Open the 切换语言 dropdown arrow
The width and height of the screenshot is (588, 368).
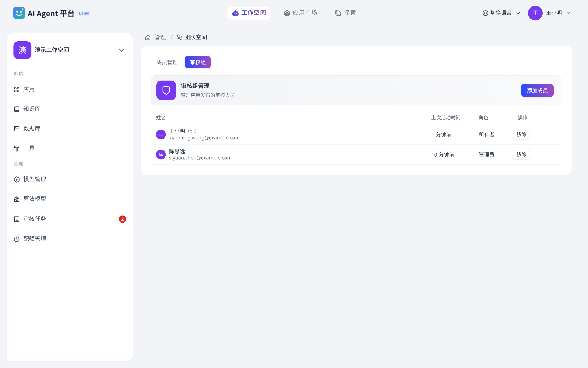point(518,13)
